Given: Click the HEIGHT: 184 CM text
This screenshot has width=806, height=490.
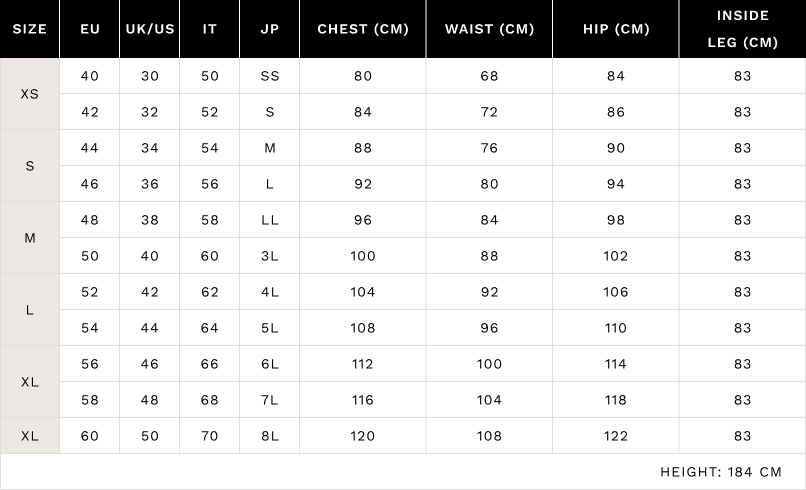Looking at the screenshot, I should point(721,472).
